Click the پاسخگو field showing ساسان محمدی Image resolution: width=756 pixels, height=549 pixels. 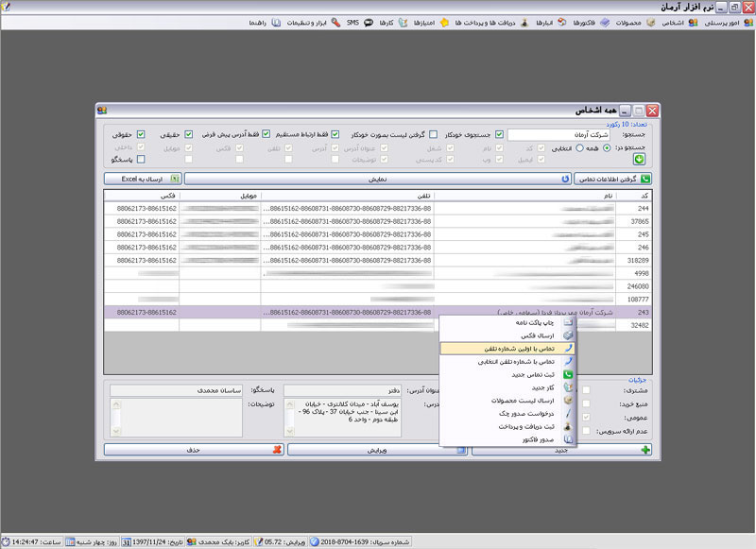[x=176, y=390]
